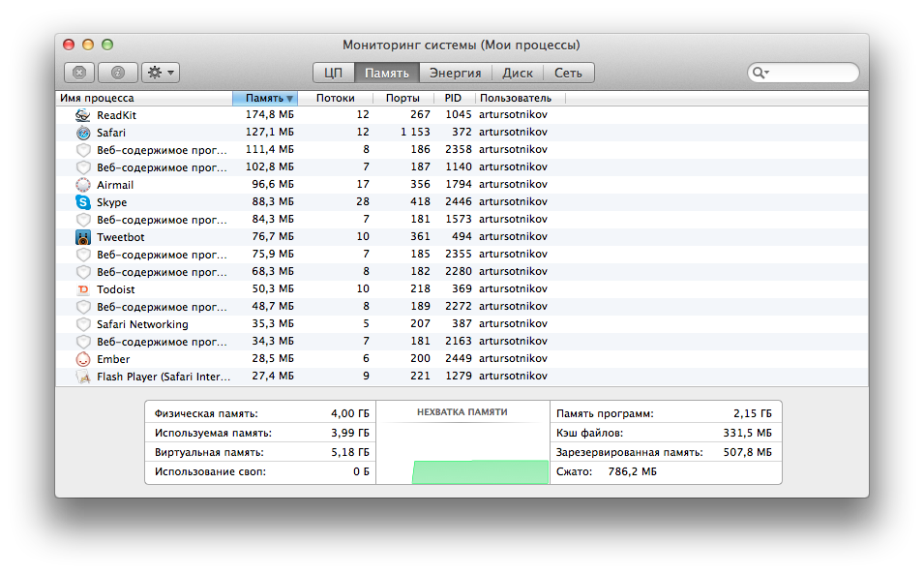
Task: Click shield icon of the 75,9 МБ process
Action: tap(83, 255)
